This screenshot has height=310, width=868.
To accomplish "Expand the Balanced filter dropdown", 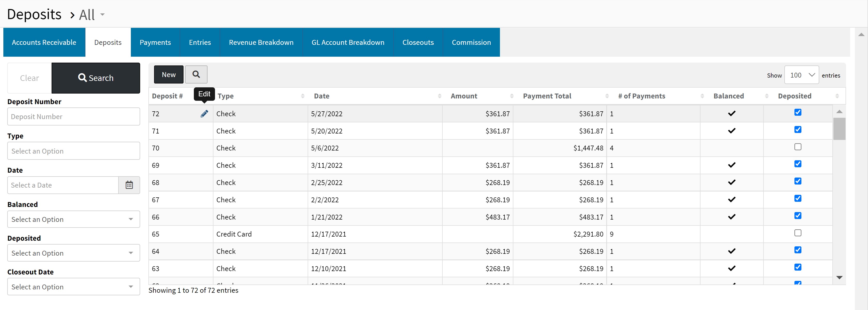I will tap(74, 220).
